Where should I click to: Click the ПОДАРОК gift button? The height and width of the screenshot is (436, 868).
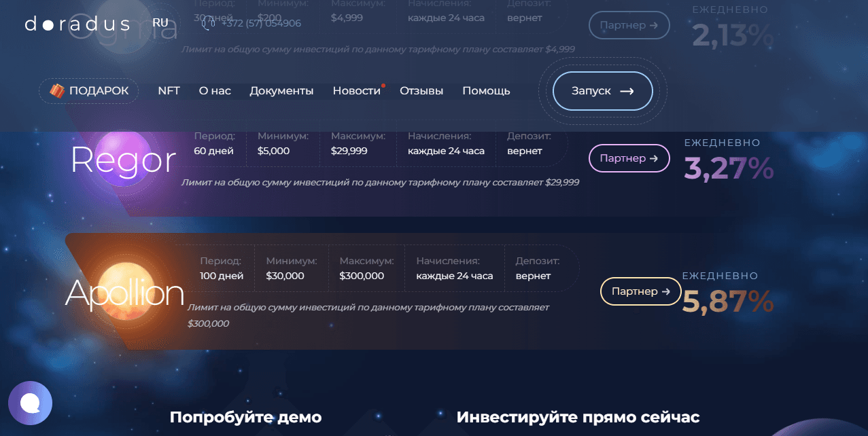[88, 90]
